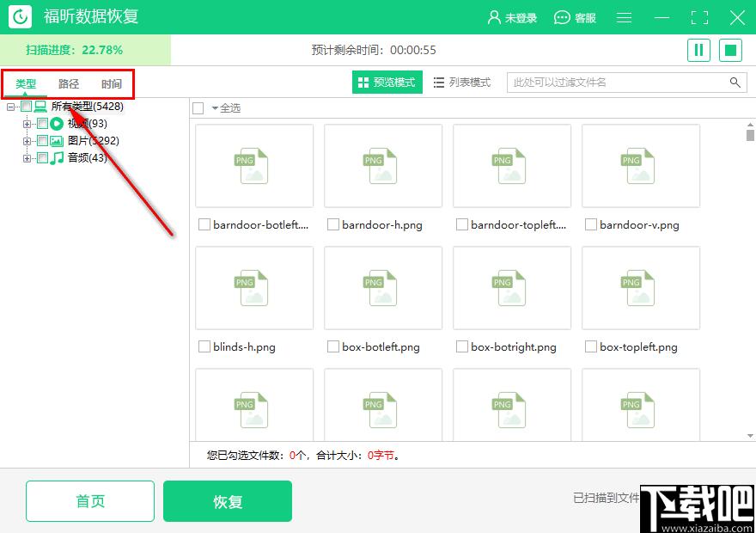Click the file name filter input
756x533 pixels.
pyautogui.click(x=619, y=83)
